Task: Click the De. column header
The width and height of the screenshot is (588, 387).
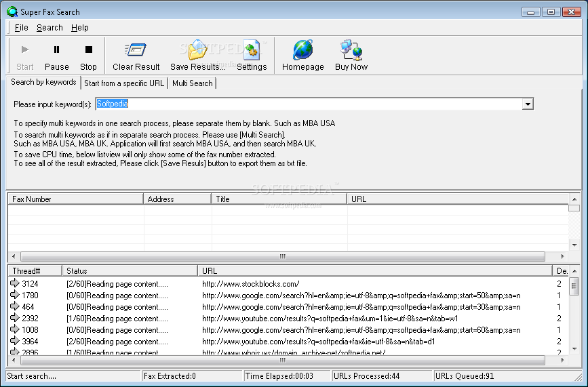Action: click(561, 271)
